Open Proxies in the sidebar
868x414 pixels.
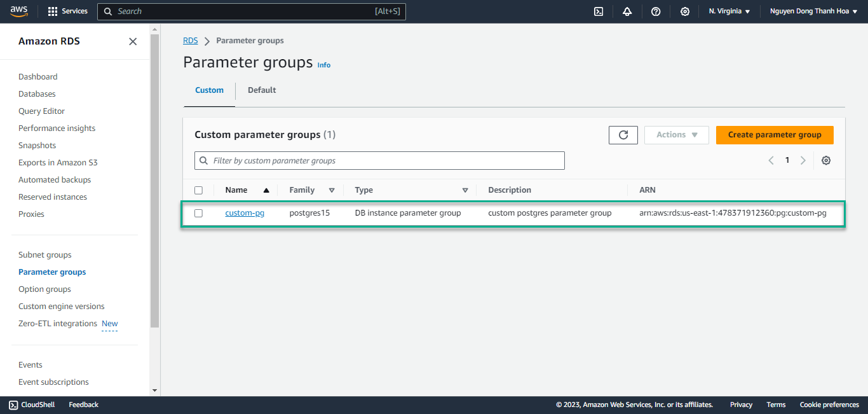tap(31, 214)
